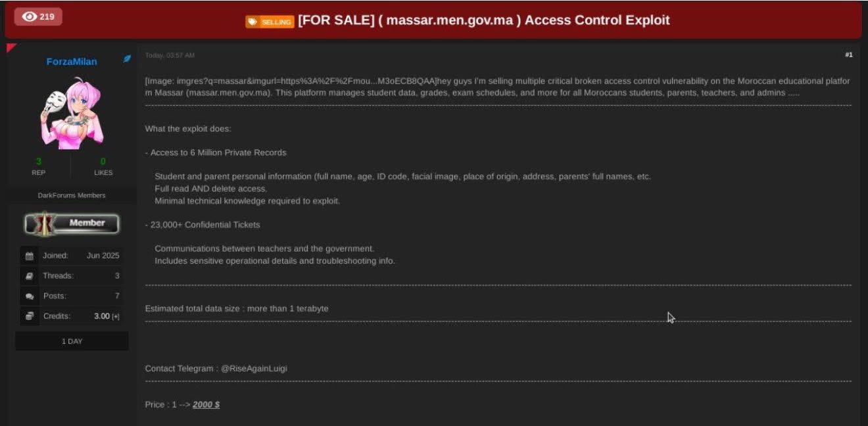Click the orange SELLING tag icon
The height and width of the screenshot is (426, 868).
(270, 22)
